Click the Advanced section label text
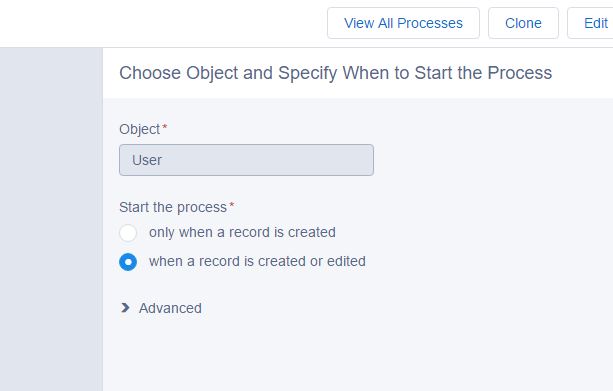Screen dimensions: 613x391 point(170,308)
